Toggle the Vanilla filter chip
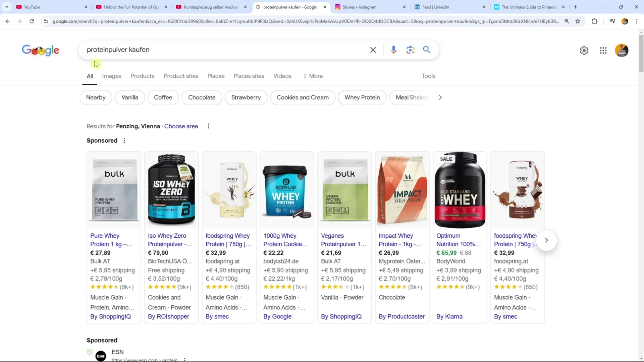 129,98
